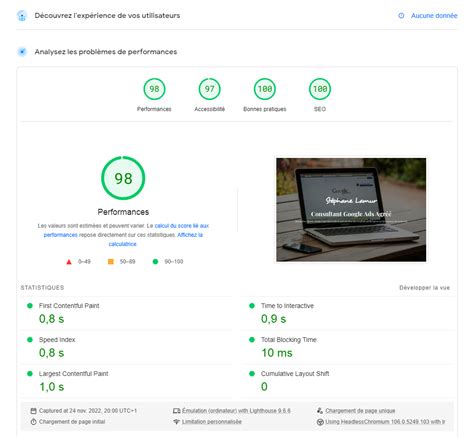Click the user experience section icon

[x=22, y=16]
